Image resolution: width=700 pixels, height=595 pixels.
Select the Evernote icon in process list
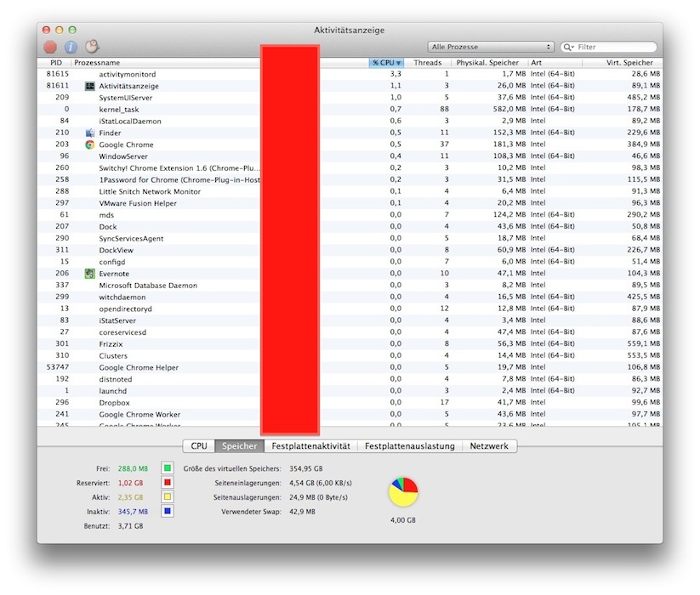coord(89,274)
